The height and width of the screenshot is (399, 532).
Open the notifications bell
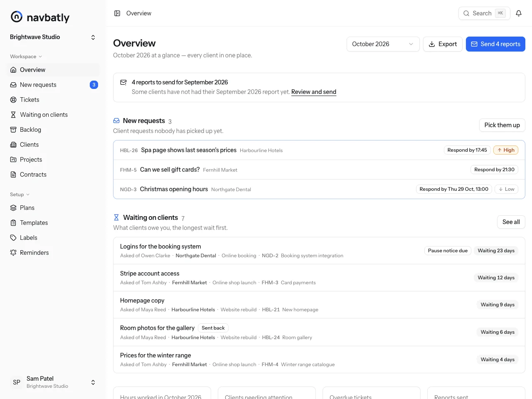coord(519,13)
